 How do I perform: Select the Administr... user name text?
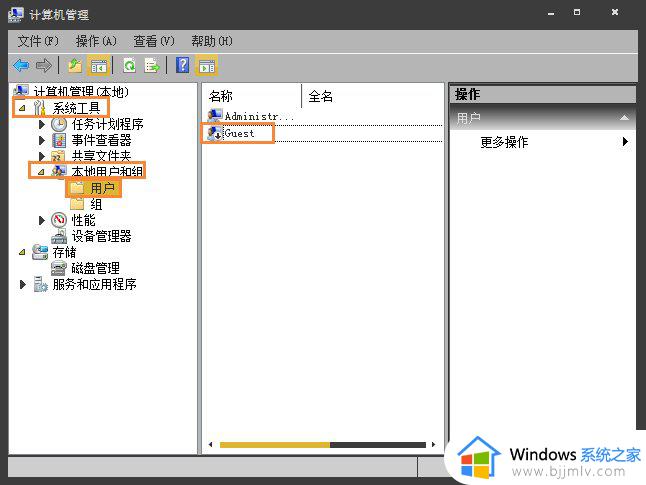click(259, 117)
